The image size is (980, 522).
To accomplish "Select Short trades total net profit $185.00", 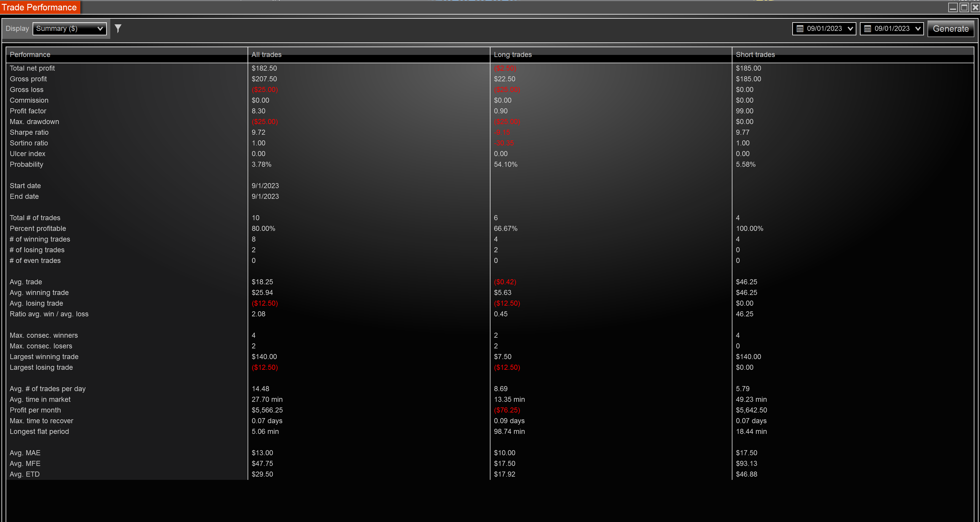I will coord(748,68).
